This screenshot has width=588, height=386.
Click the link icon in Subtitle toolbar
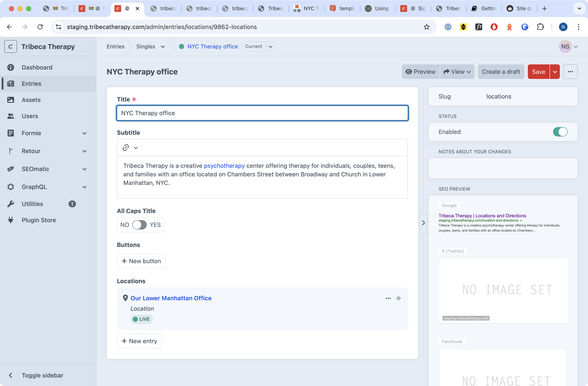tap(125, 147)
